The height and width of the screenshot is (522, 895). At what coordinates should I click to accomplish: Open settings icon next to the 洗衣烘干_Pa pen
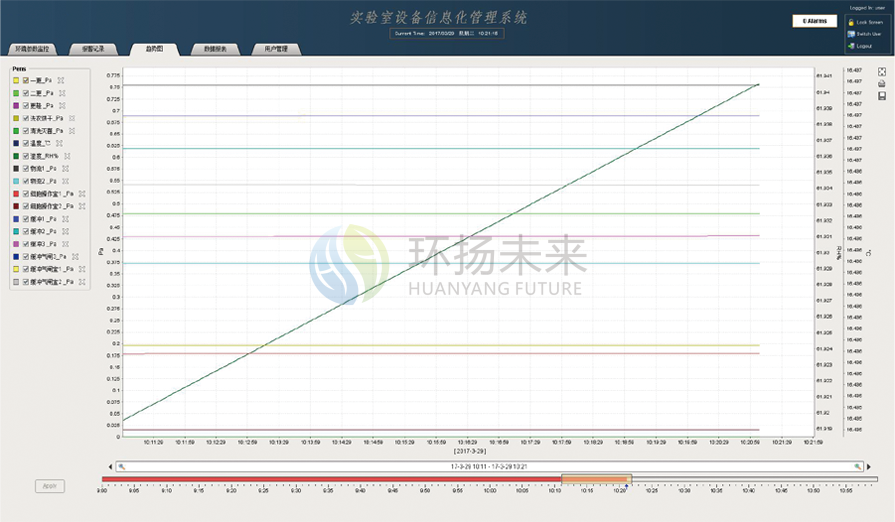[72, 118]
